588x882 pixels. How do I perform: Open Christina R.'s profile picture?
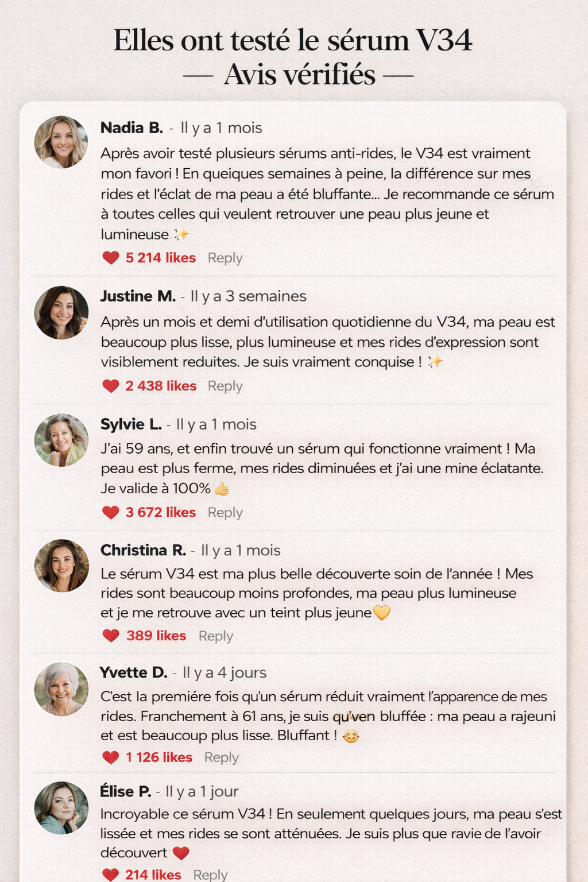click(x=61, y=566)
